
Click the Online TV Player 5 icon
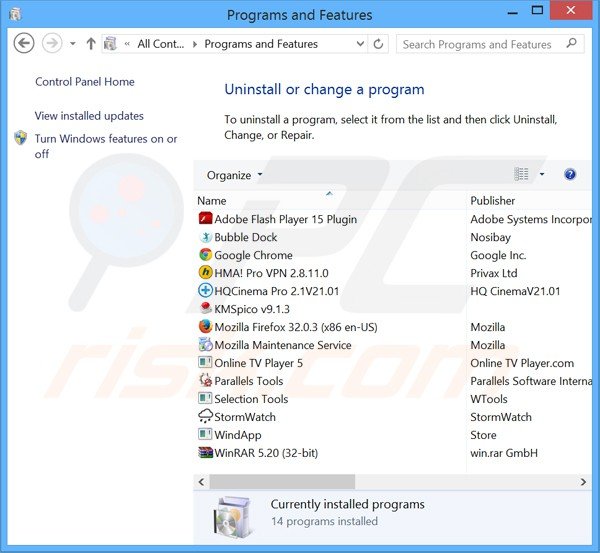coord(205,362)
